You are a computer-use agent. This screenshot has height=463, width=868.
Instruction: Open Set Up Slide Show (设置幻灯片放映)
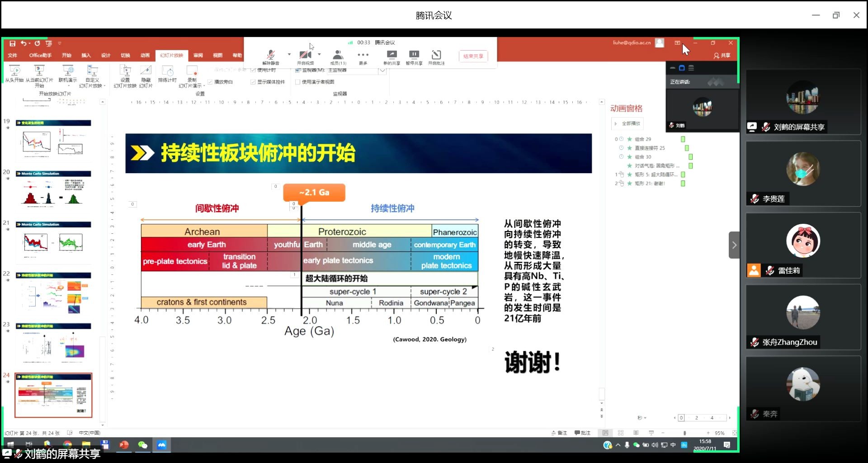click(125, 76)
